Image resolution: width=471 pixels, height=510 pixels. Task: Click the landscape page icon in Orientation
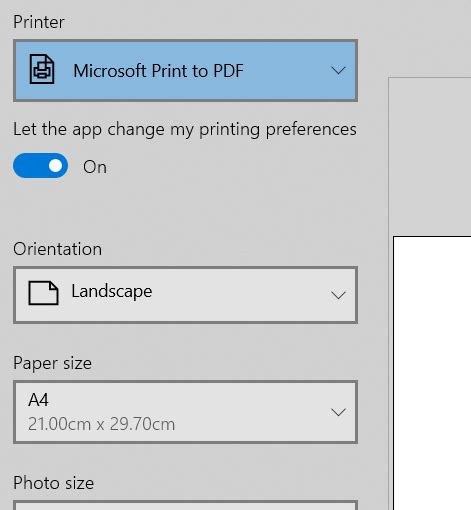44,293
